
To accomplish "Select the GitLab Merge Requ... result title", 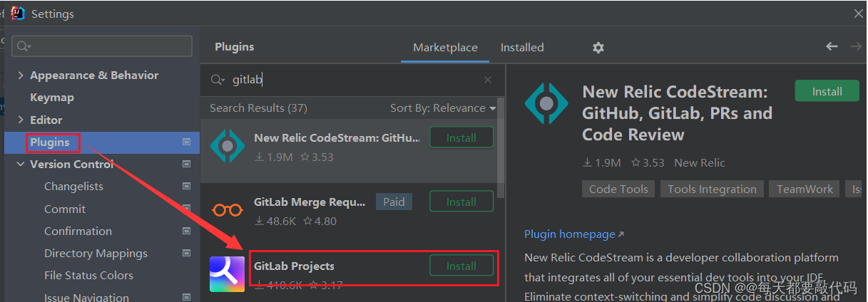I will pyautogui.click(x=310, y=202).
